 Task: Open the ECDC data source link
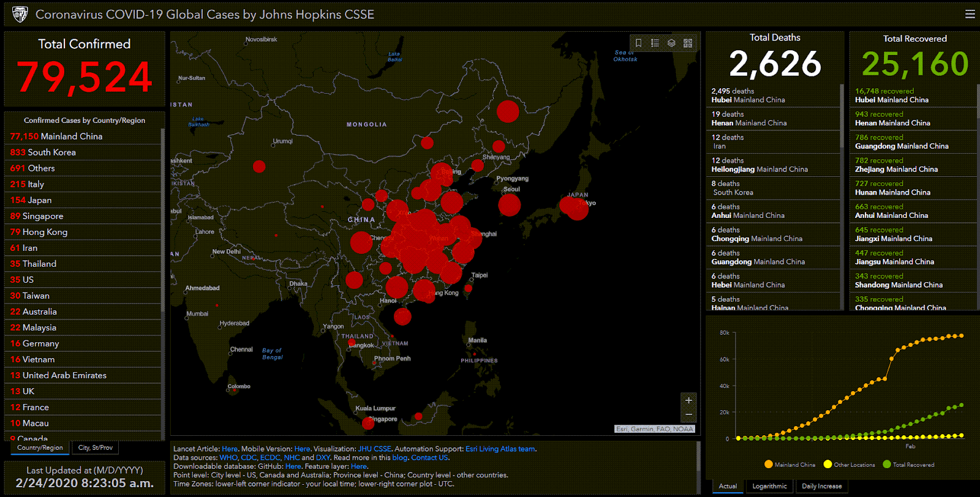pyautogui.click(x=270, y=458)
